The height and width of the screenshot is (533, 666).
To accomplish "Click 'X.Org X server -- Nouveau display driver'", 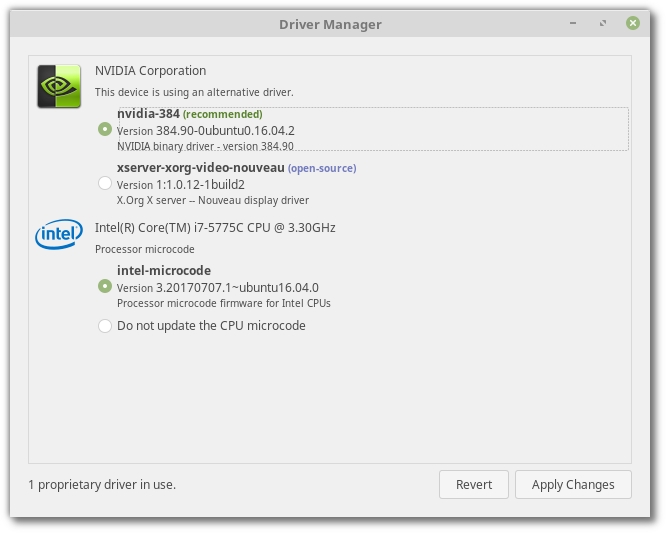I will [x=213, y=200].
